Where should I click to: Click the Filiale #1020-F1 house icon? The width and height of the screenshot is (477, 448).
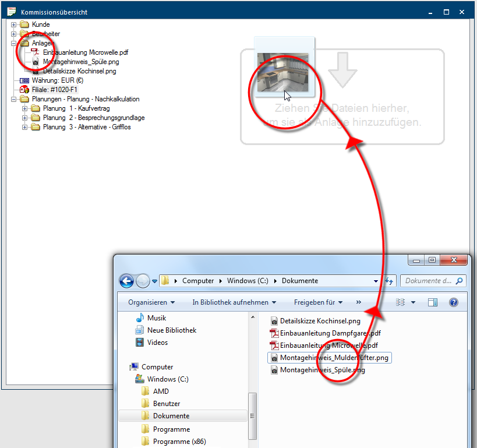pyautogui.click(x=24, y=90)
